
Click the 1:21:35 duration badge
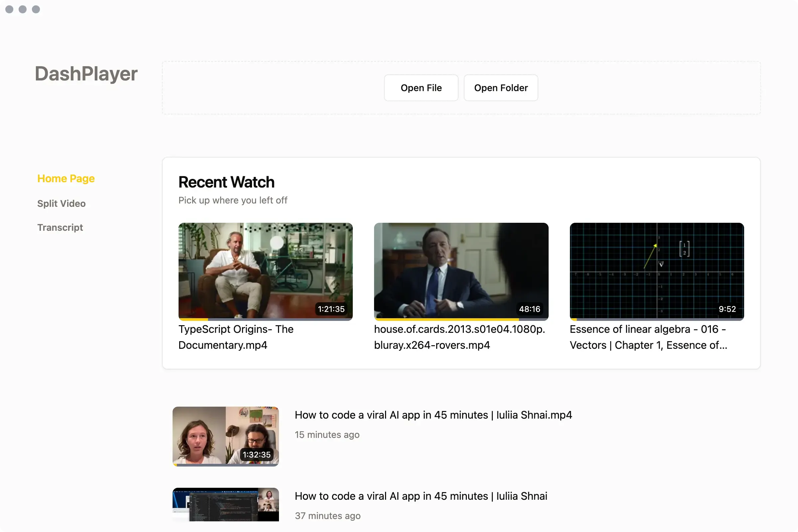(331, 309)
